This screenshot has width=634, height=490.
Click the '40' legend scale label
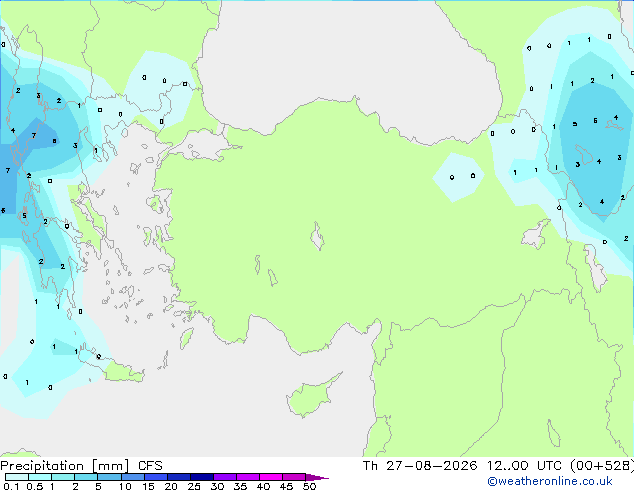[x=263, y=486]
